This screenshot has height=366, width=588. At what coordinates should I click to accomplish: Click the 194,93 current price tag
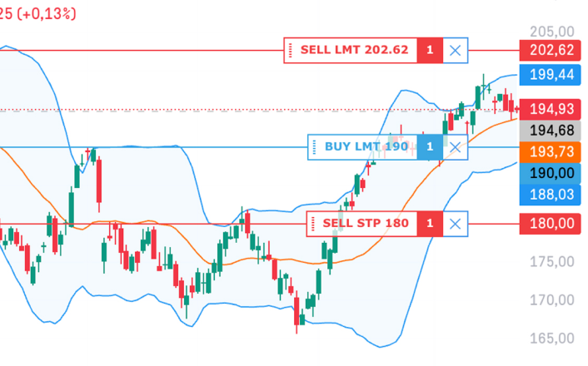tap(551, 110)
